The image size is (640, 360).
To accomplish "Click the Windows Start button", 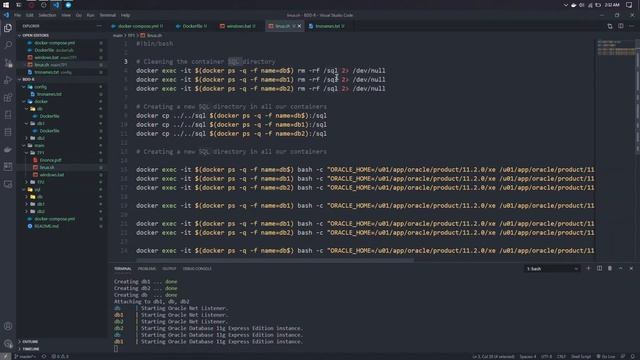I will [x=6, y=5].
